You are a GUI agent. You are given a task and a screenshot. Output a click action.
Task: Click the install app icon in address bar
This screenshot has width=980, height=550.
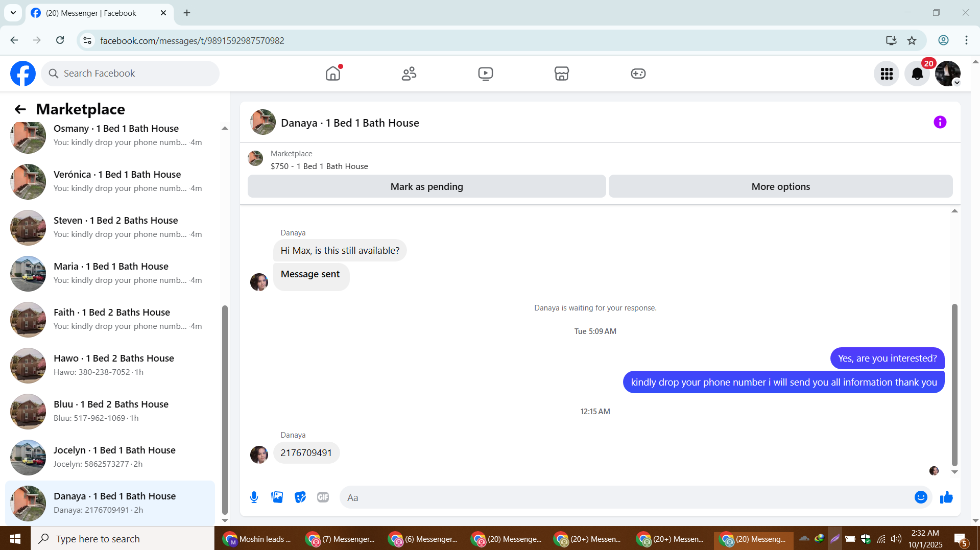point(891,40)
